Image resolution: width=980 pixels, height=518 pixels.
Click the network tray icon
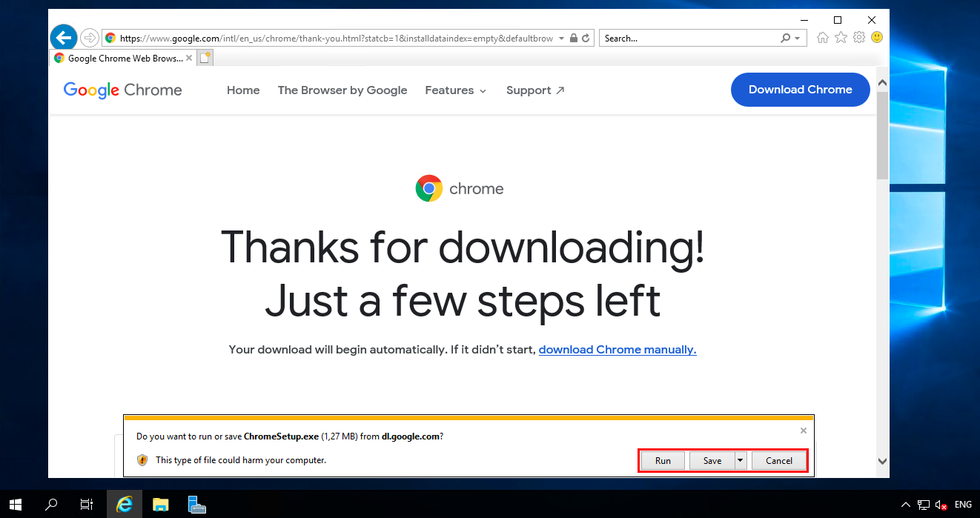[x=924, y=505]
